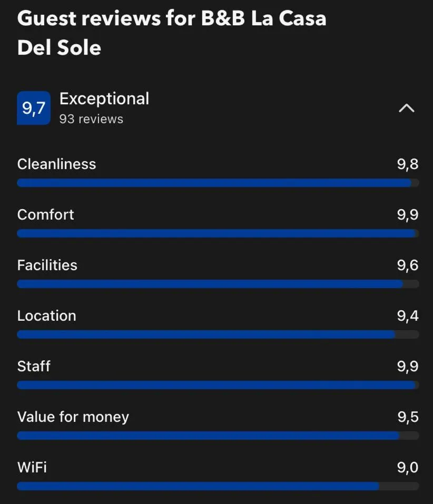Tap the Facilities category label

tap(47, 265)
